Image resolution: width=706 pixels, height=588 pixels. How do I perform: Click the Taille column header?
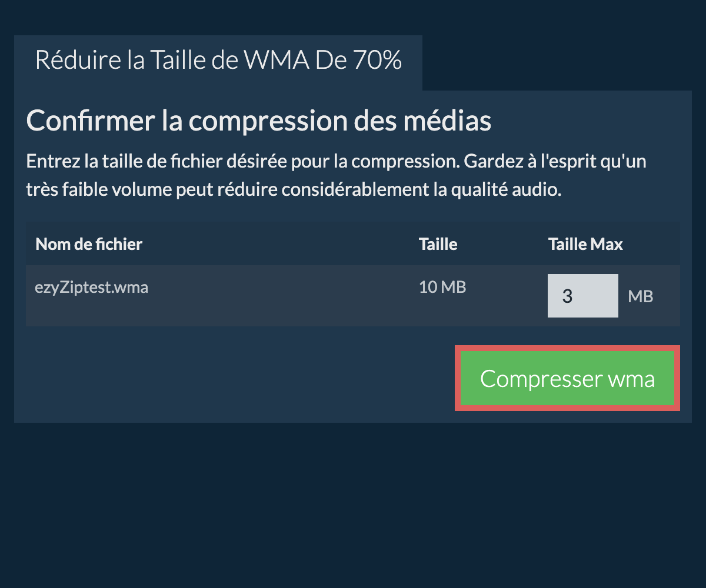pyautogui.click(x=438, y=244)
